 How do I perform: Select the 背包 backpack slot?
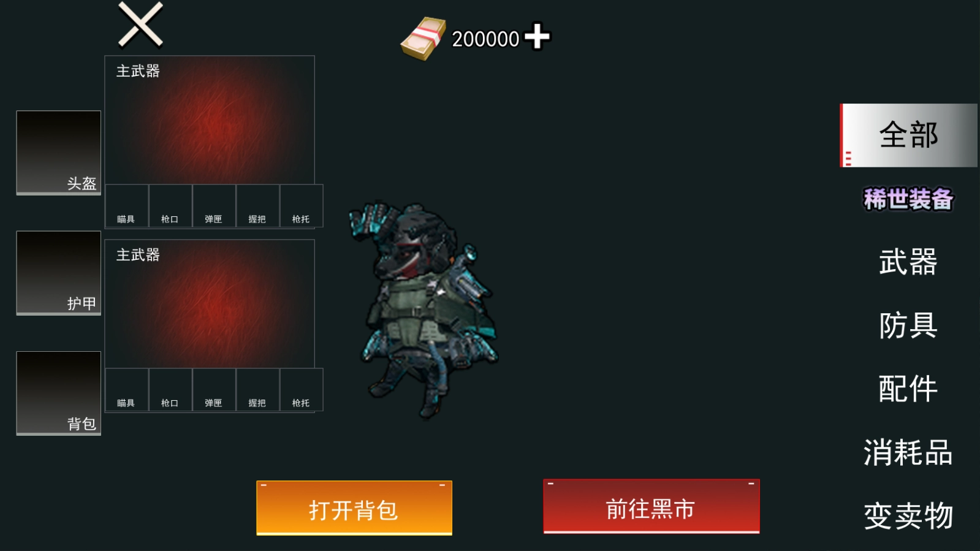59,393
